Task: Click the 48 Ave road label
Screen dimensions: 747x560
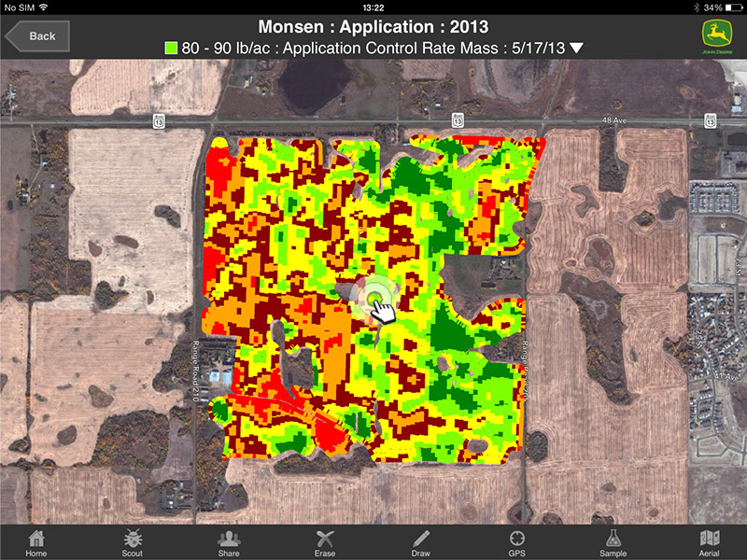Action: click(x=639, y=119)
